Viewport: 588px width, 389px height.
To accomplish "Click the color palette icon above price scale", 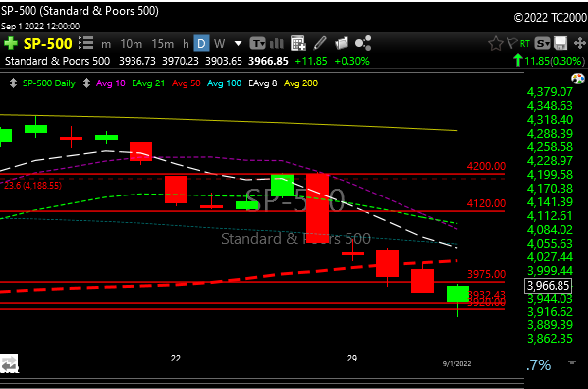I will 578,79.
